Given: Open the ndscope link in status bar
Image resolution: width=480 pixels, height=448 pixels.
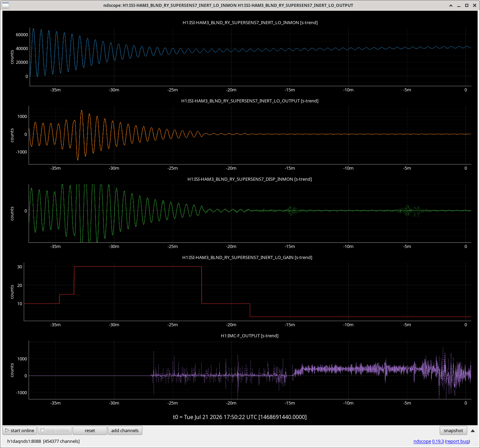Looking at the screenshot, I should point(422,441).
